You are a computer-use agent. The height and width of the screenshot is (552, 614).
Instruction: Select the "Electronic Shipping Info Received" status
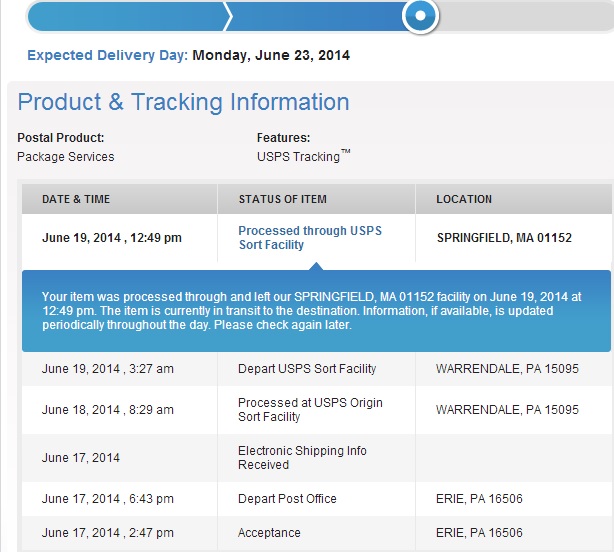[302, 458]
